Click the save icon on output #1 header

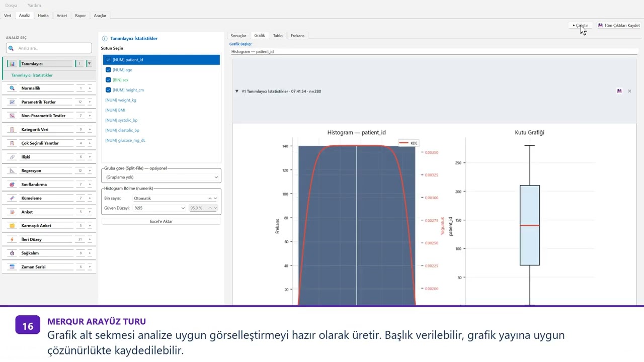pos(619,91)
